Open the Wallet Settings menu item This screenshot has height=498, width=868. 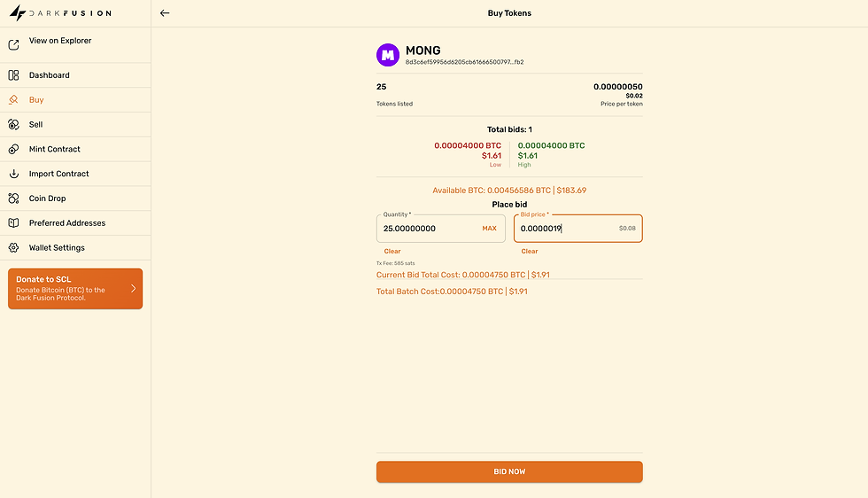pos(57,248)
